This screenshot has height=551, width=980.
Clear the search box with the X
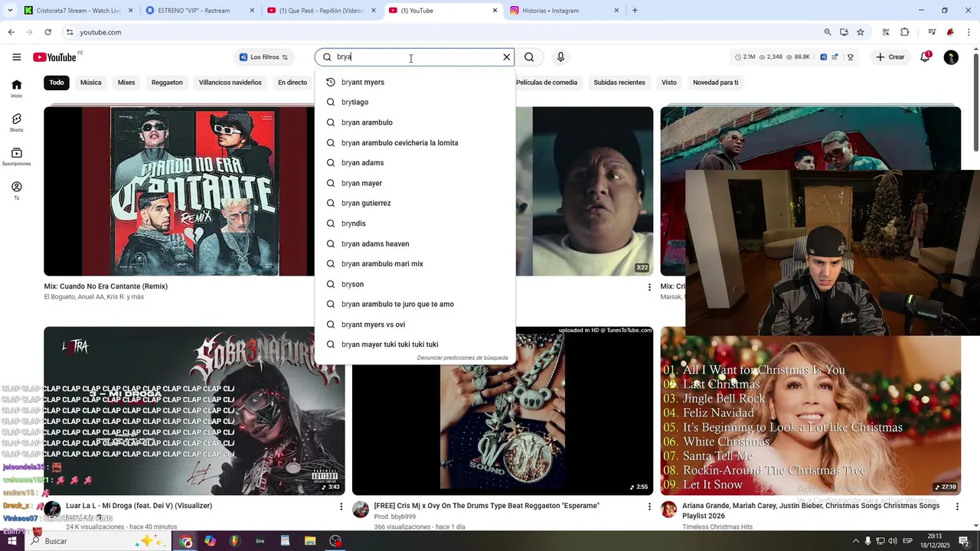tap(506, 57)
